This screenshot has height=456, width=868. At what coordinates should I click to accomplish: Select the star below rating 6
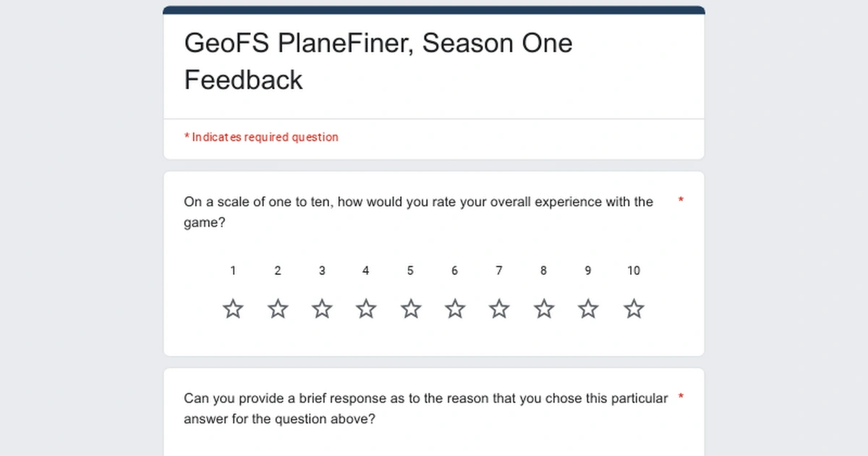455,308
